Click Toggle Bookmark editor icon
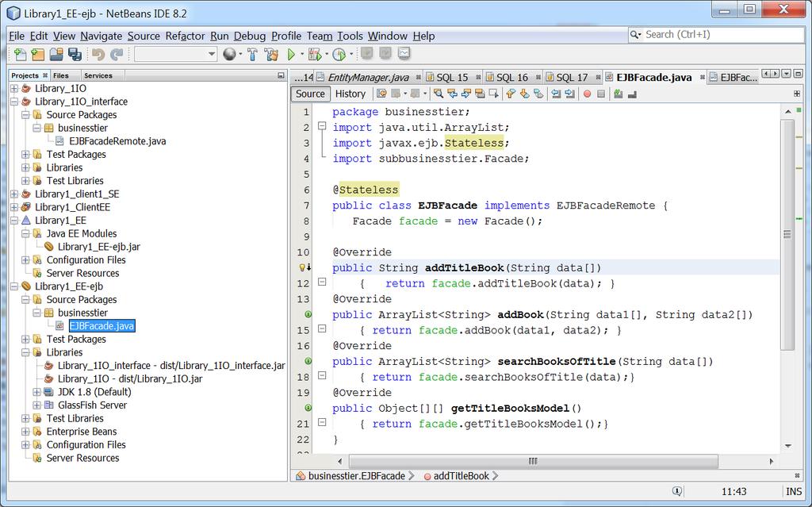The image size is (812, 507). 538,94
